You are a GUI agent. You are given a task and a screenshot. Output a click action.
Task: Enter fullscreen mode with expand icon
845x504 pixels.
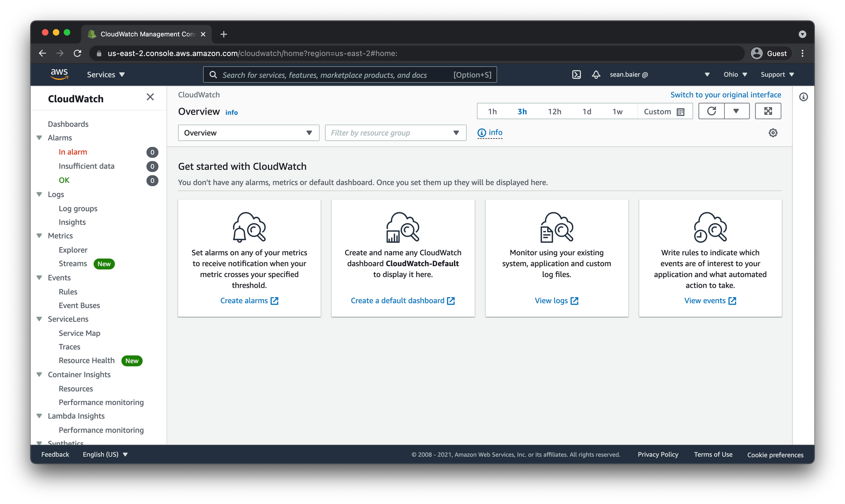pos(768,111)
